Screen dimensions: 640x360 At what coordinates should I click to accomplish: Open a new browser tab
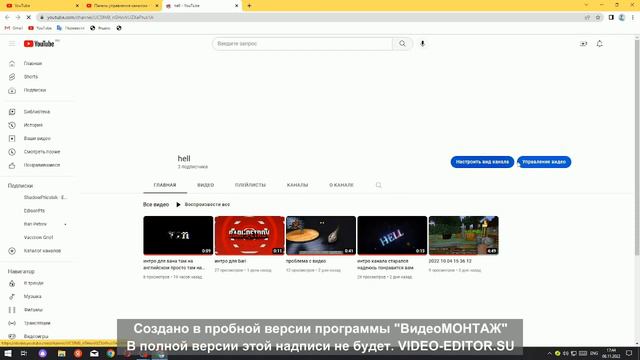pyautogui.click(x=249, y=6)
